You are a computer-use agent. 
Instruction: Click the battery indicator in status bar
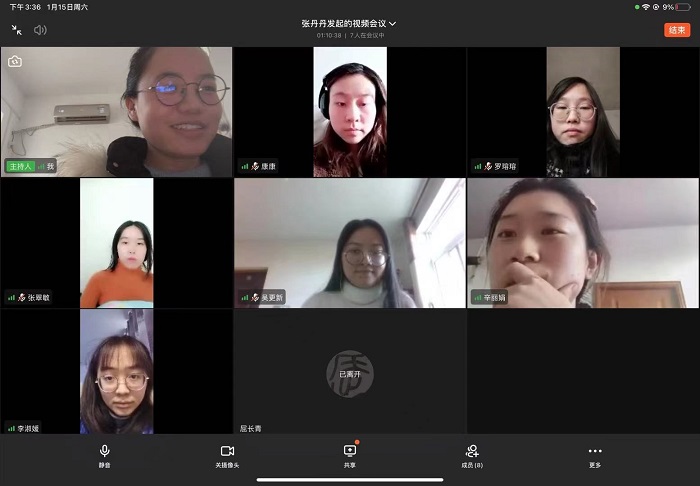coord(682,7)
